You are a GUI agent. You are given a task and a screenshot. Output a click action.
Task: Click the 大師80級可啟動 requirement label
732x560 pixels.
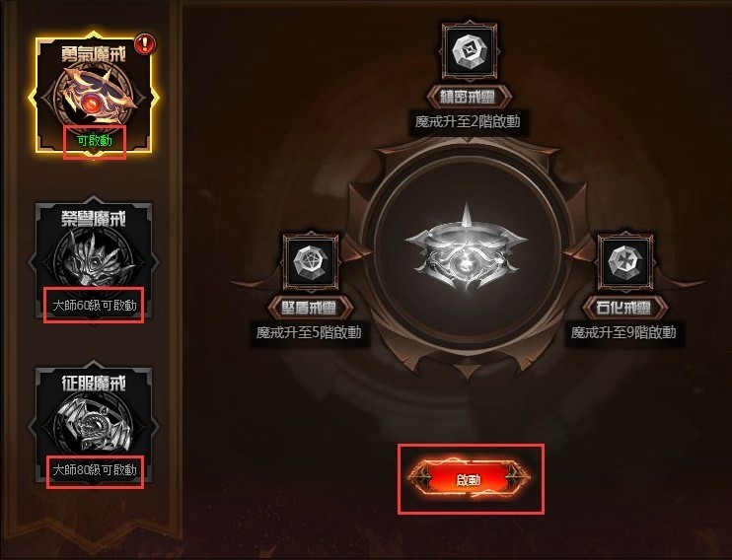pyautogui.click(x=95, y=470)
